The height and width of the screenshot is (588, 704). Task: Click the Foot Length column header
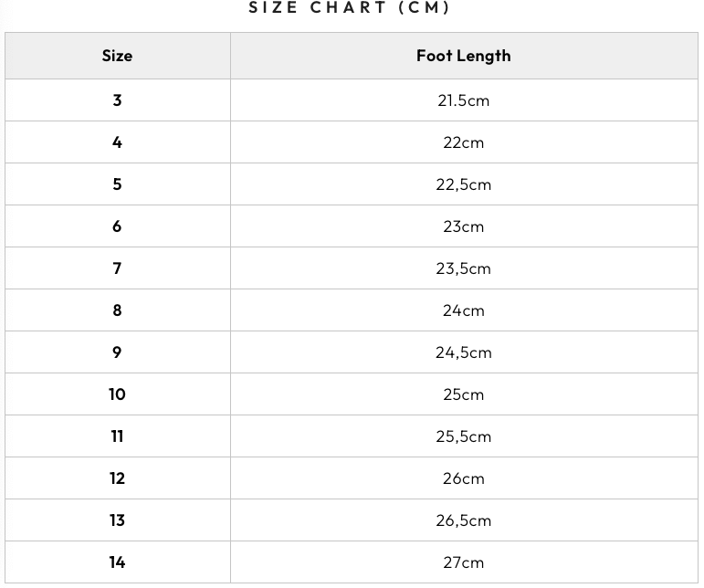pyautogui.click(x=464, y=56)
